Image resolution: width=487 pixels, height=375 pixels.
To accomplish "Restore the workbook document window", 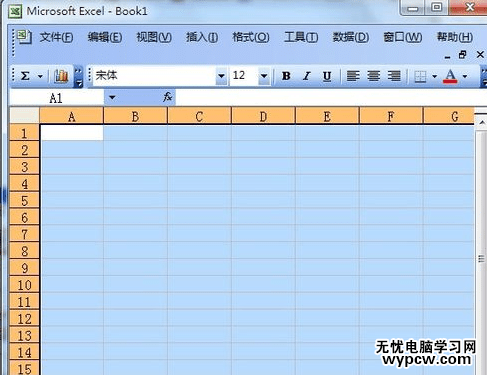I will (x=463, y=55).
